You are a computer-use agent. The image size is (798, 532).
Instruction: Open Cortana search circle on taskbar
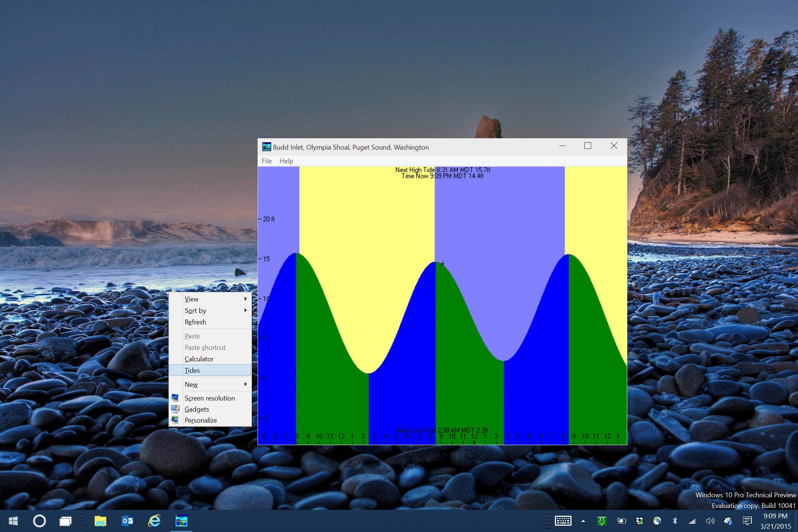(x=40, y=521)
